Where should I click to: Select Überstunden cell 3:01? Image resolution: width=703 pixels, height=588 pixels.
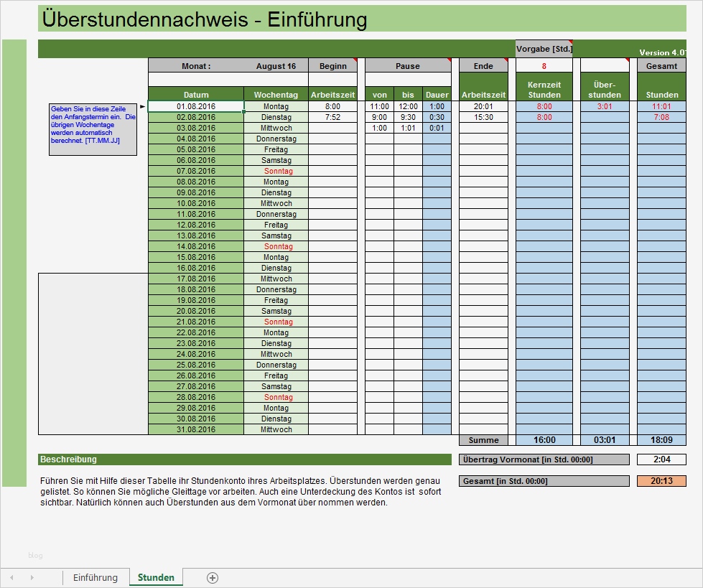pyautogui.click(x=605, y=107)
